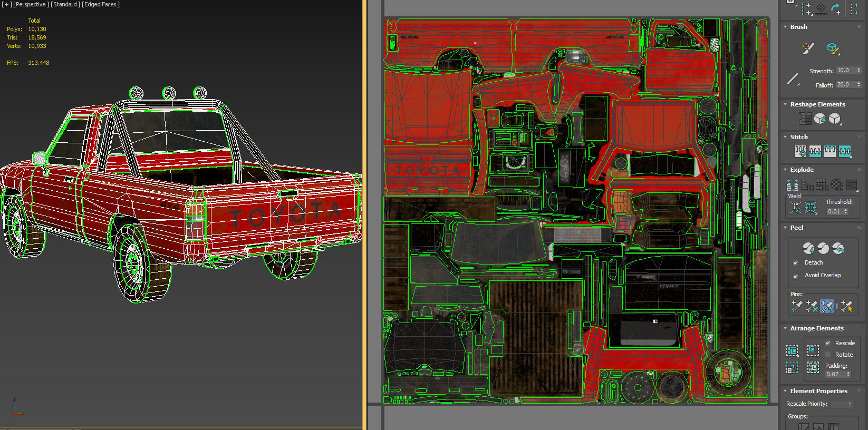Click Unpin Selected icon
868x430 pixels.
[x=812, y=306]
